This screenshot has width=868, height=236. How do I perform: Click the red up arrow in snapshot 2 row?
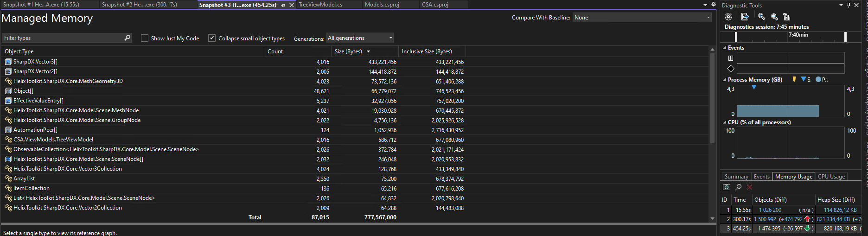point(807,219)
